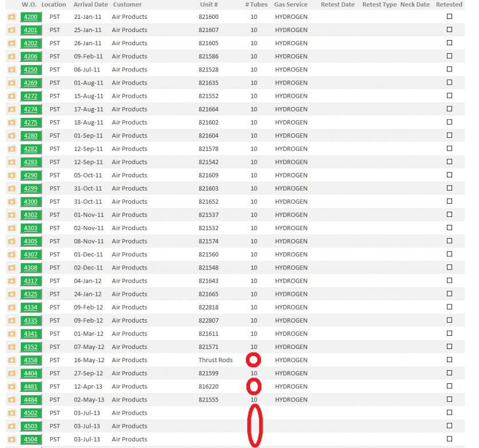Click the folder icon beside work order 4272

pos(12,96)
